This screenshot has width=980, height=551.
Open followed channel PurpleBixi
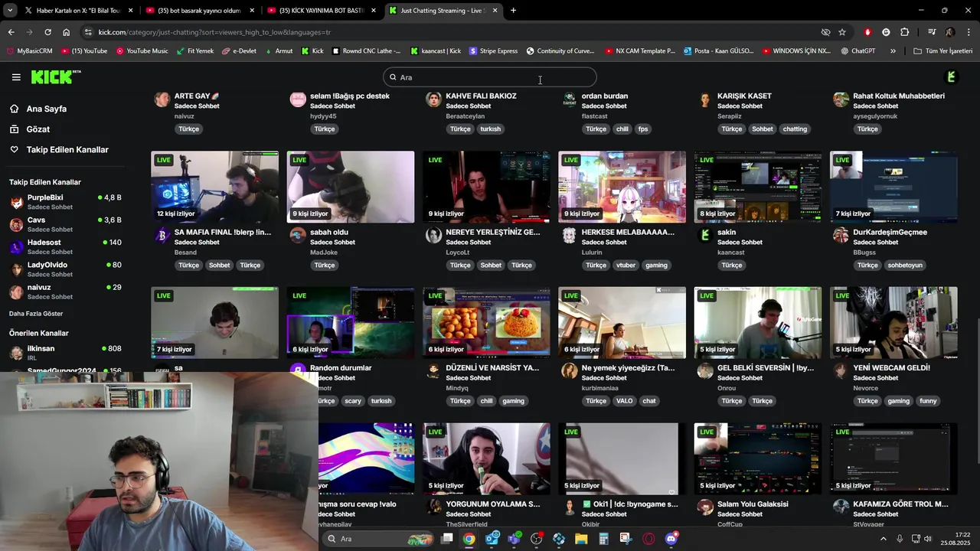click(x=65, y=202)
